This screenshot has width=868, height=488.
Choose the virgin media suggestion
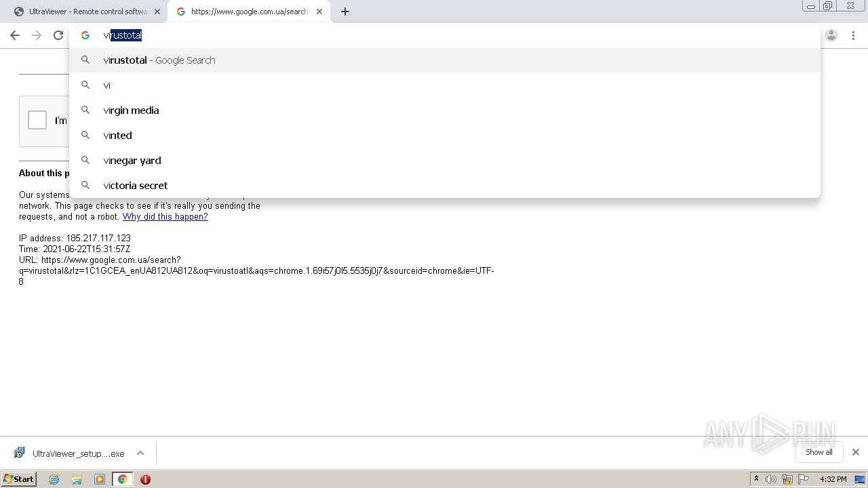tap(445, 110)
